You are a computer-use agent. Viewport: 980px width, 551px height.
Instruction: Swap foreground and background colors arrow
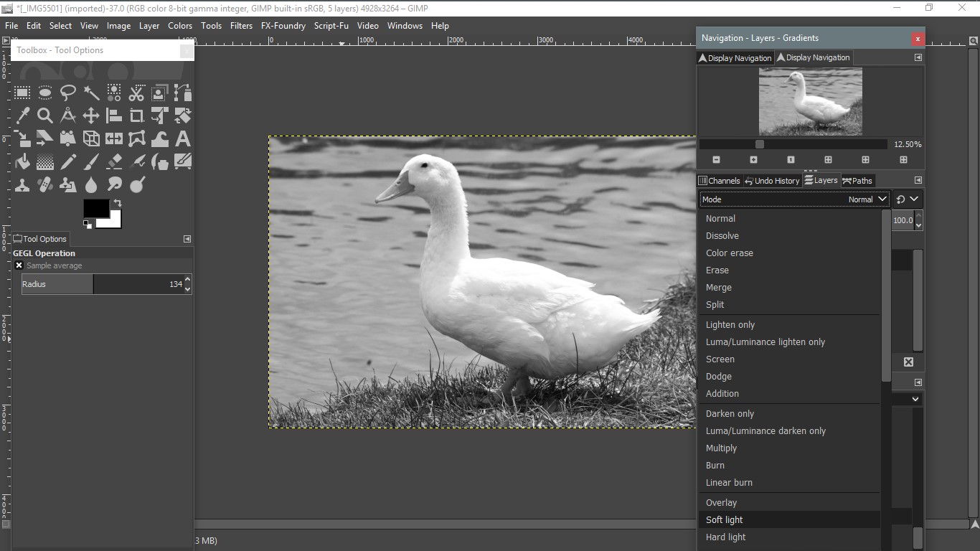118,204
